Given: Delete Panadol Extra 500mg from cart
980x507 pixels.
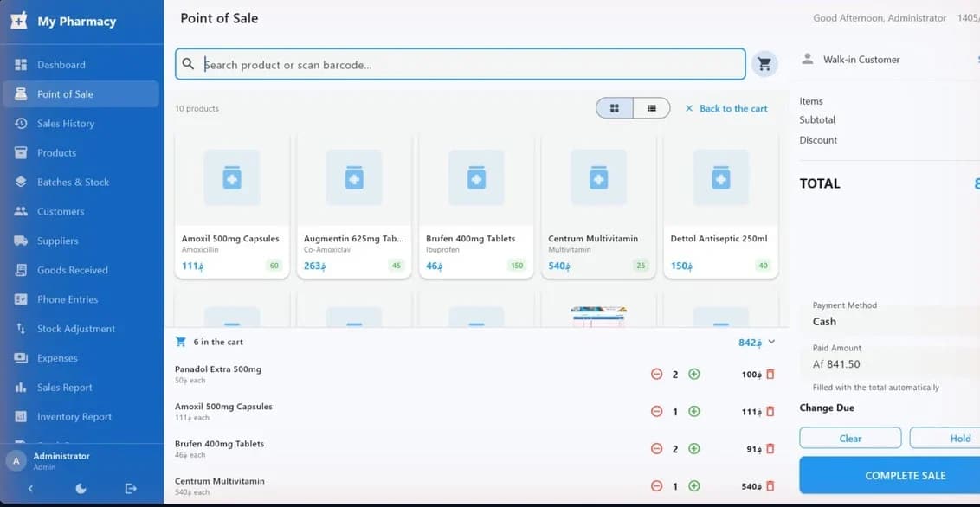Looking at the screenshot, I should pyautogui.click(x=770, y=374).
